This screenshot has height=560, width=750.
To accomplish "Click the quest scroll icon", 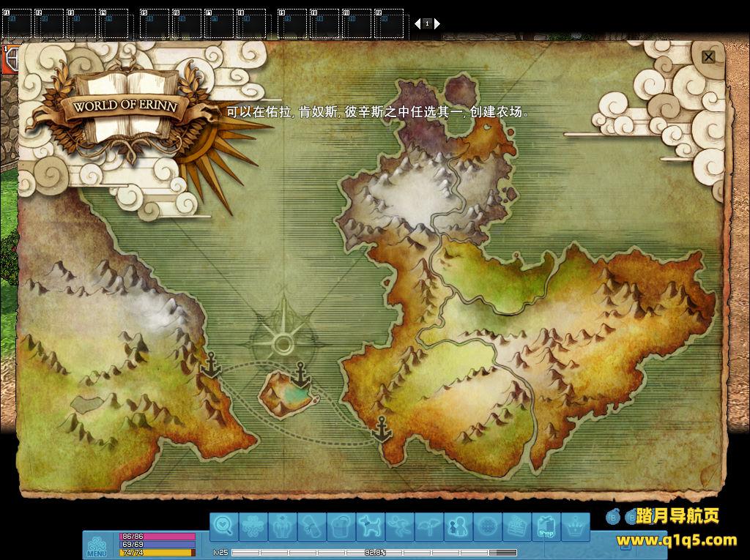I will 311,526.
